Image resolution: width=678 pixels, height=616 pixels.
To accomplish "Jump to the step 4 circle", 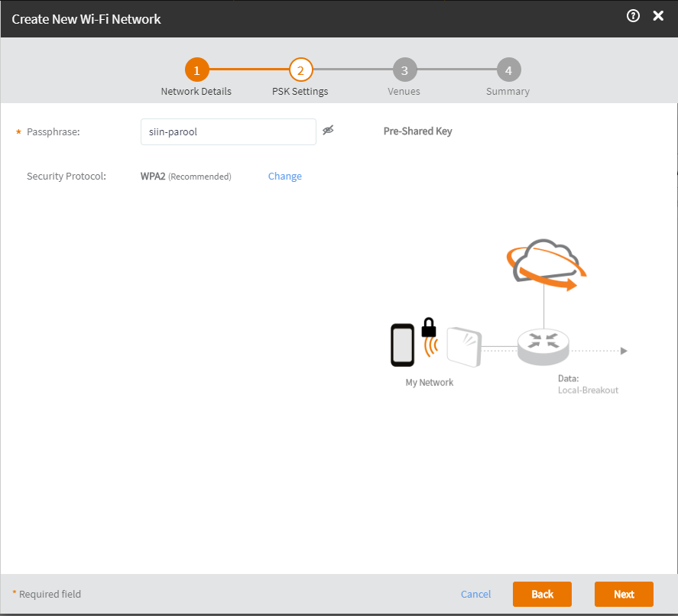I will pos(508,70).
